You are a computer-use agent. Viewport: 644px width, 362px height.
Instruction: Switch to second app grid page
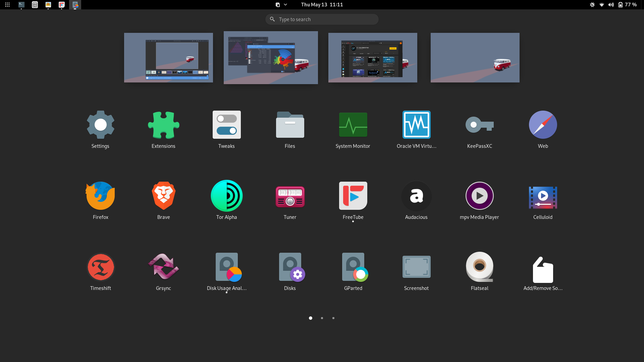click(x=322, y=318)
